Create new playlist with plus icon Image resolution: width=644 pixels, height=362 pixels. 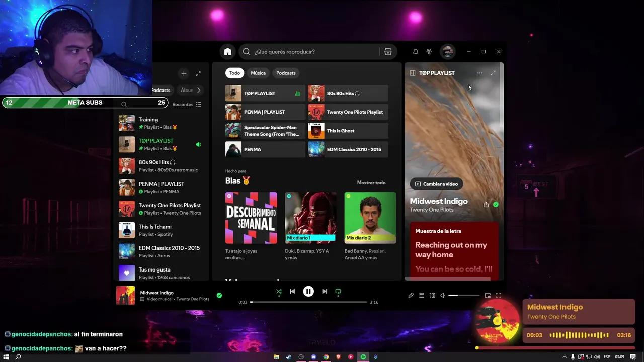click(184, 73)
